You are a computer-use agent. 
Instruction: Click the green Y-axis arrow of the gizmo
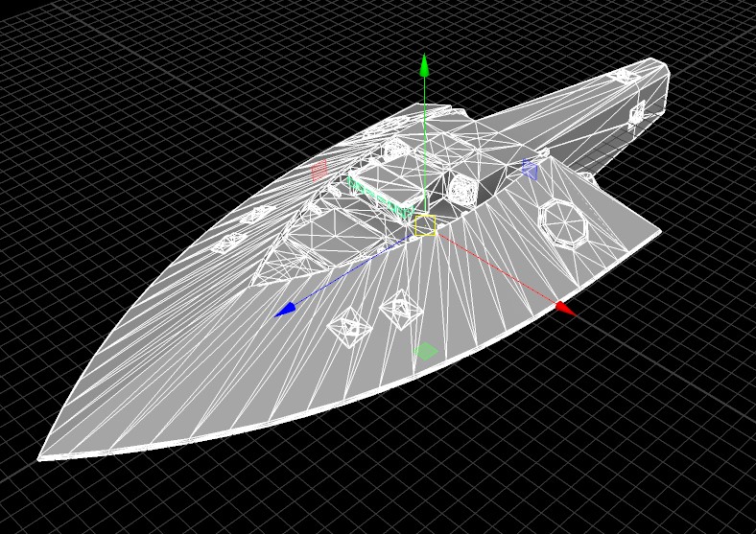coord(424,65)
